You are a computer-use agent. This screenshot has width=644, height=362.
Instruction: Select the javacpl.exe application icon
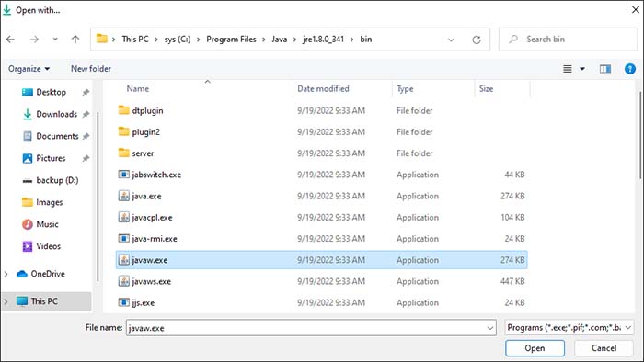[123, 217]
